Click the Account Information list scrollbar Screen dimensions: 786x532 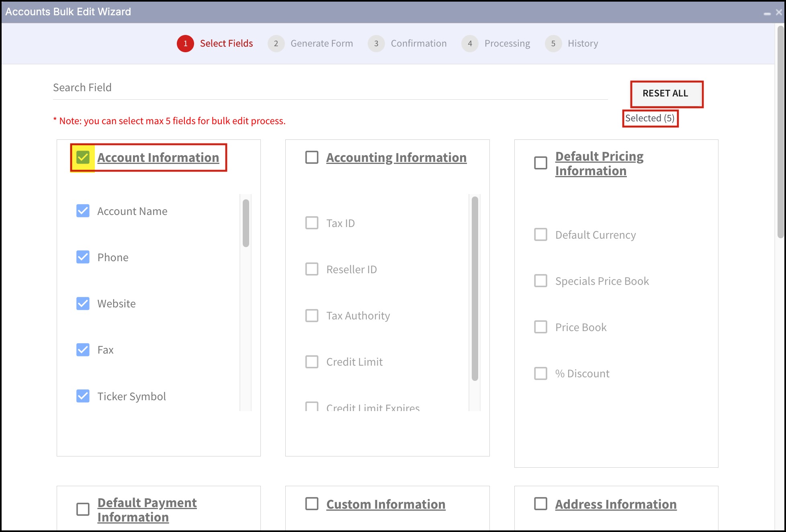coord(246,223)
